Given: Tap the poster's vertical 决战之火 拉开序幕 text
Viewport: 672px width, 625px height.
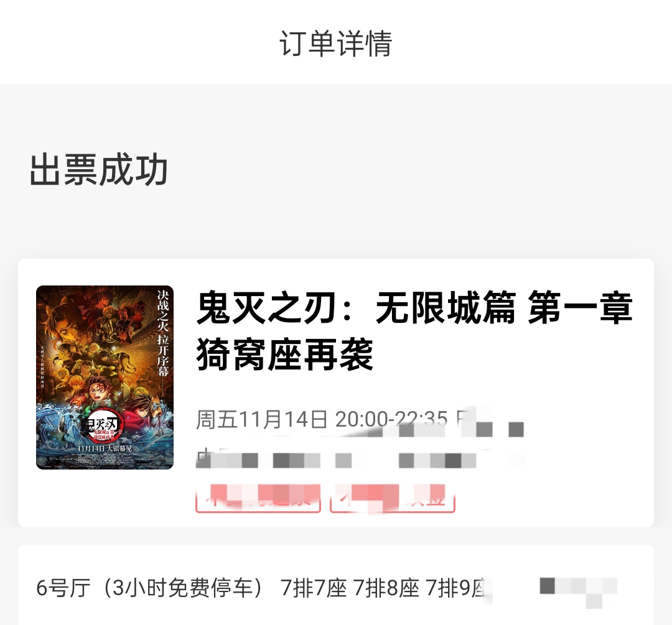Looking at the screenshot, I should point(163,333).
